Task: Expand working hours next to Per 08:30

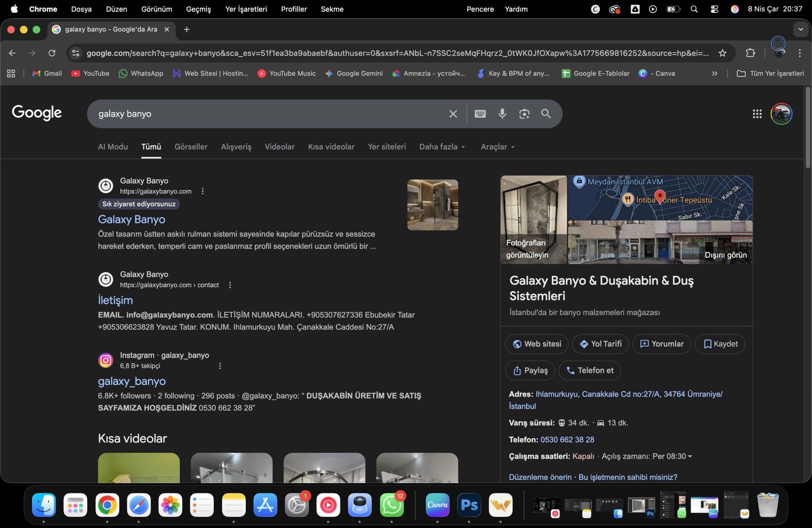Action: point(690,456)
